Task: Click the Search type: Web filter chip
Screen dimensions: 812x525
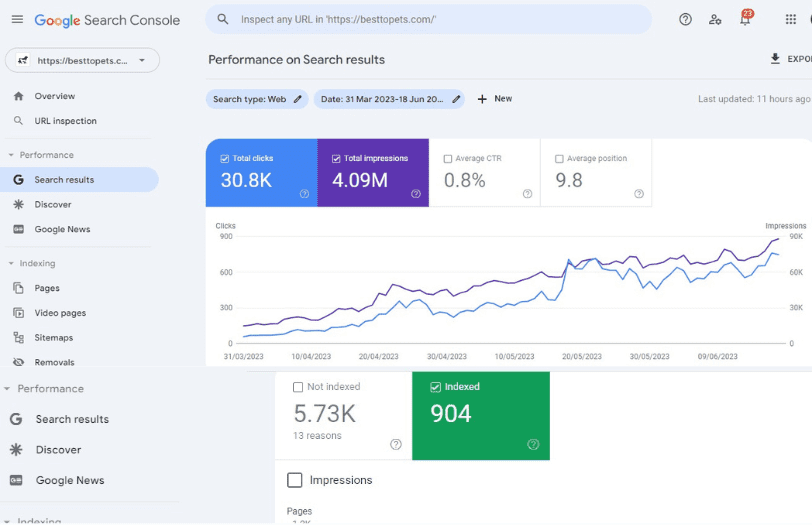Action: coord(257,99)
